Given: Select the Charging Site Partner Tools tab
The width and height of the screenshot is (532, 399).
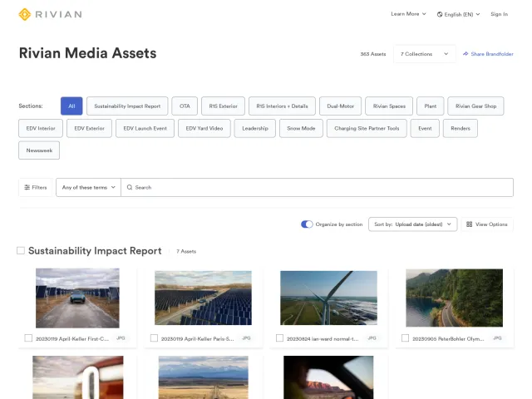Looking at the screenshot, I should [x=367, y=128].
